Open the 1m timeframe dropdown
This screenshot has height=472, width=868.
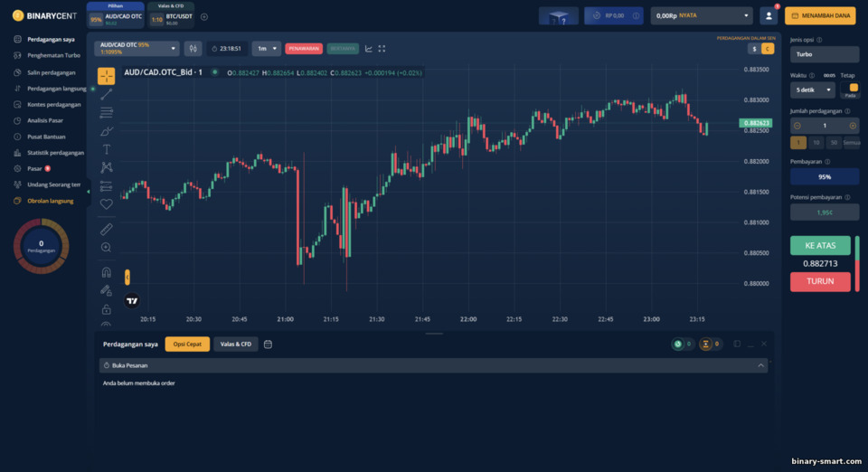(266, 49)
